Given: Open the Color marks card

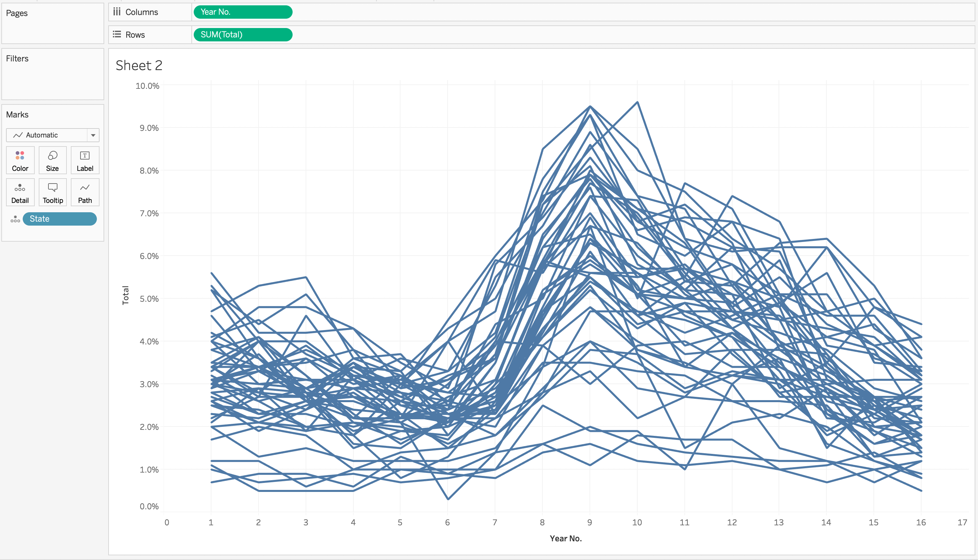Looking at the screenshot, I should coord(20,161).
